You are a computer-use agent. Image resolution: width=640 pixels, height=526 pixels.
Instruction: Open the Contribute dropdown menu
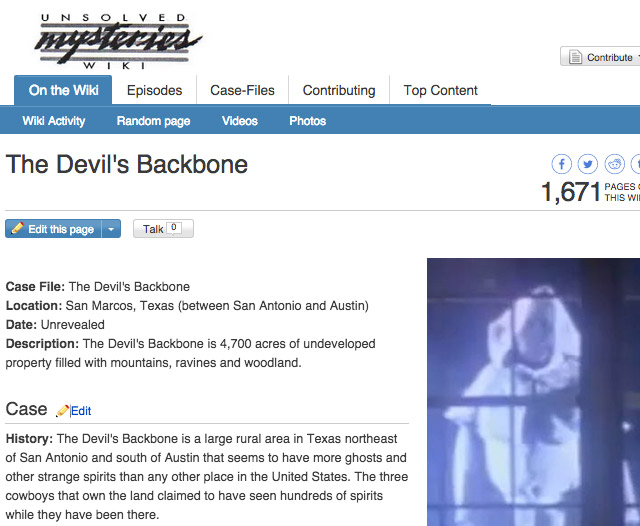pyautogui.click(x=600, y=56)
